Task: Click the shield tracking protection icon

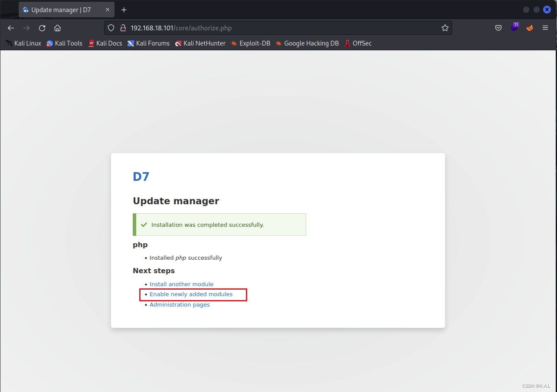Action: (111, 28)
